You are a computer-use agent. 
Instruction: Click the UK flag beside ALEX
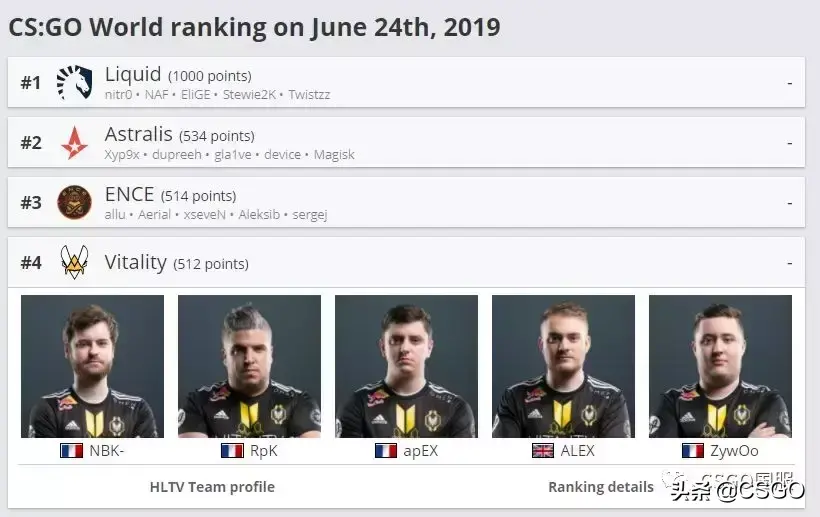pyautogui.click(x=543, y=451)
